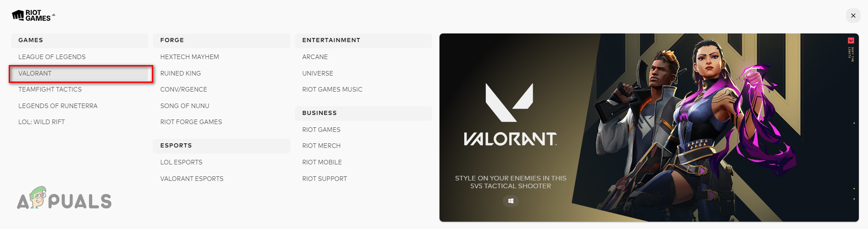Close the menu with the X icon
The height and width of the screenshot is (229, 868).
853,16
